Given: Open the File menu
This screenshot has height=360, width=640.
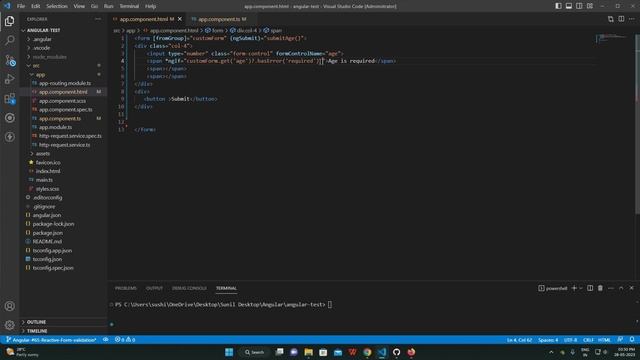Looking at the screenshot, I should tap(21, 6).
